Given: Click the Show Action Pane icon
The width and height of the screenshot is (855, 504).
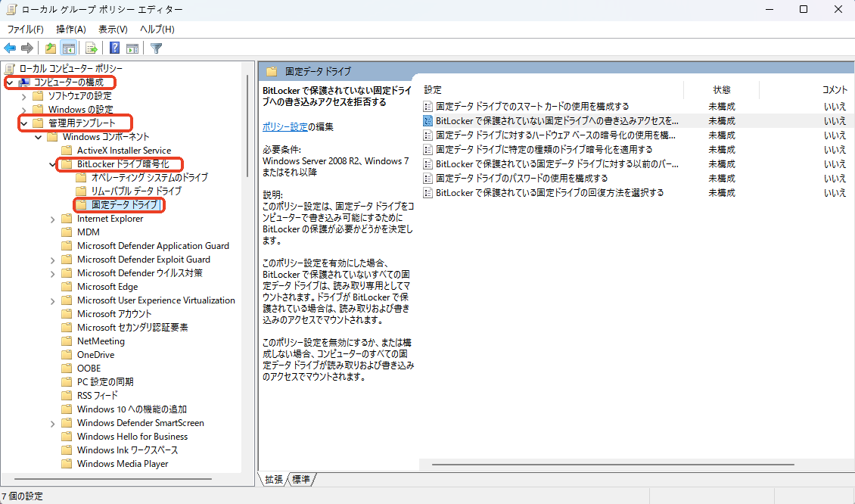Looking at the screenshot, I should click(x=132, y=48).
